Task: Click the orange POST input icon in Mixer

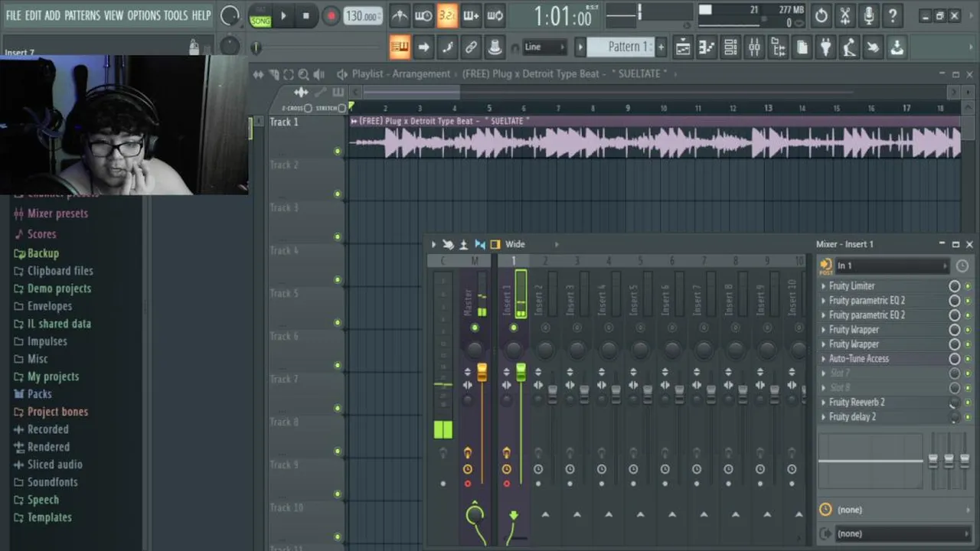Action: coord(825,266)
